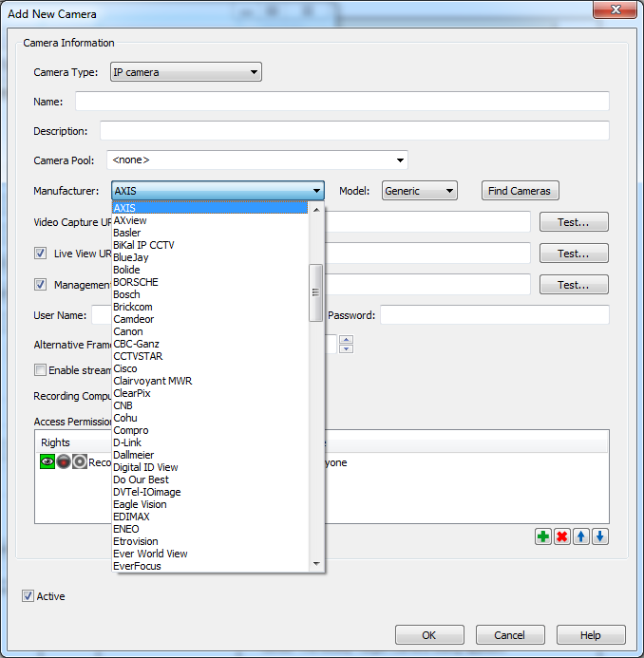This screenshot has height=658, width=644.
Task: Select AXIS in manufacturer list
Action: 210,208
